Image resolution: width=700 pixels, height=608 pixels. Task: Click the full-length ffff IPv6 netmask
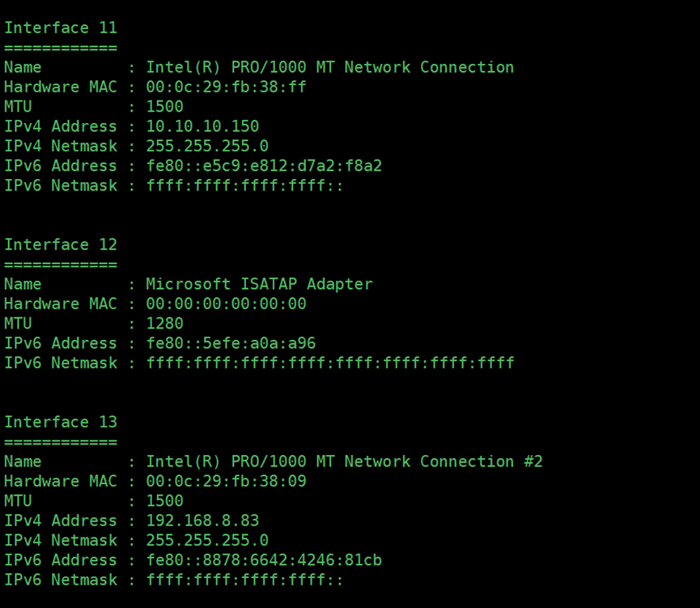point(330,363)
